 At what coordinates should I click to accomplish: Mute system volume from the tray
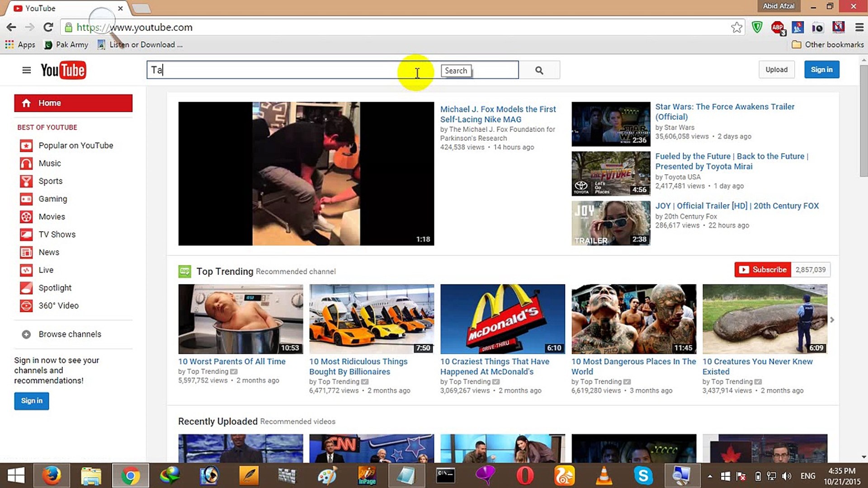pyautogui.click(x=787, y=476)
